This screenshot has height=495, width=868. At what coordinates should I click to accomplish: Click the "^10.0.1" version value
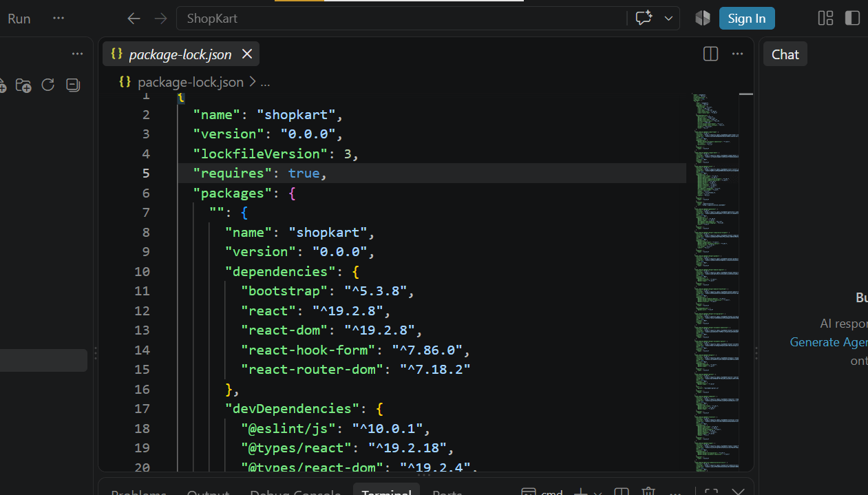(388, 428)
